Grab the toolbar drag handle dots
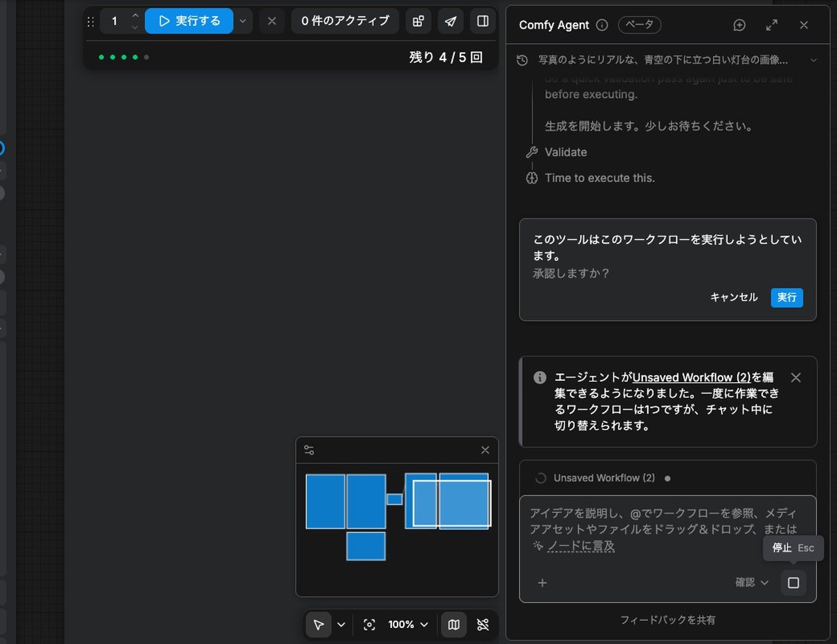Screen dimensions: 837x644 (90, 21)
